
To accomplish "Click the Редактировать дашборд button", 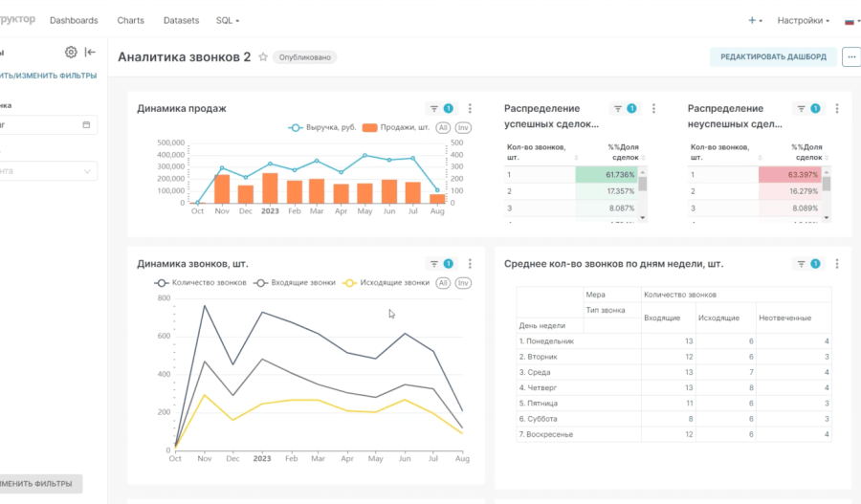I will point(773,56).
